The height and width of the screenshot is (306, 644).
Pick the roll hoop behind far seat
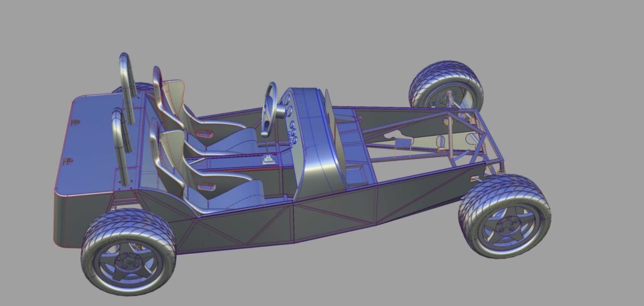[128, 87]
